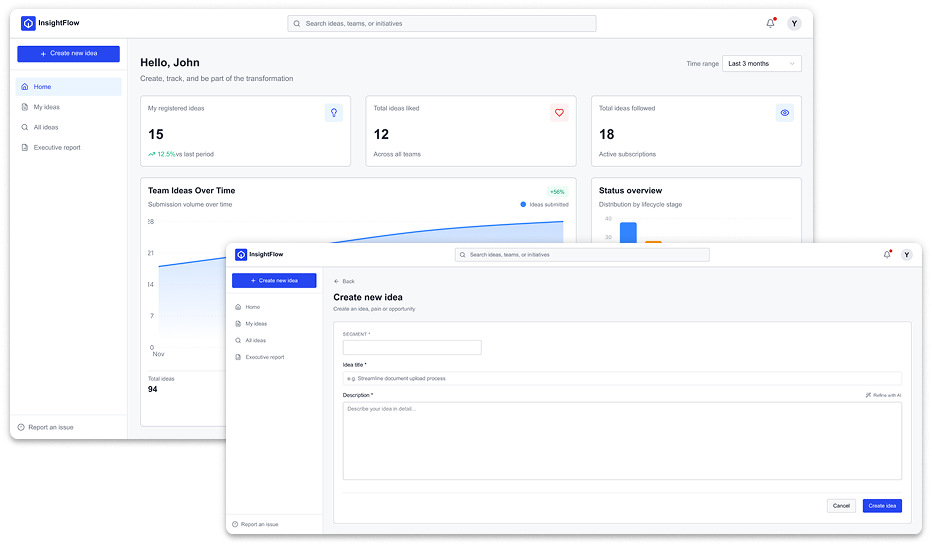Viewport: 932px width, 546px height.
Task: Click the heart icon on Total ideas liked card
Action: coord(559,112)
